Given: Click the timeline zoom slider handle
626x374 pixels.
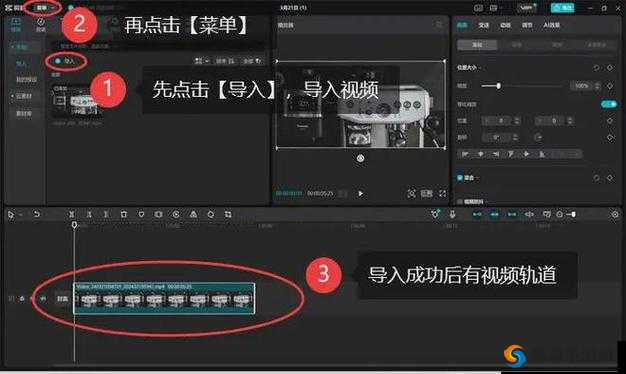Looking at the screenshot, I should 573,214.
